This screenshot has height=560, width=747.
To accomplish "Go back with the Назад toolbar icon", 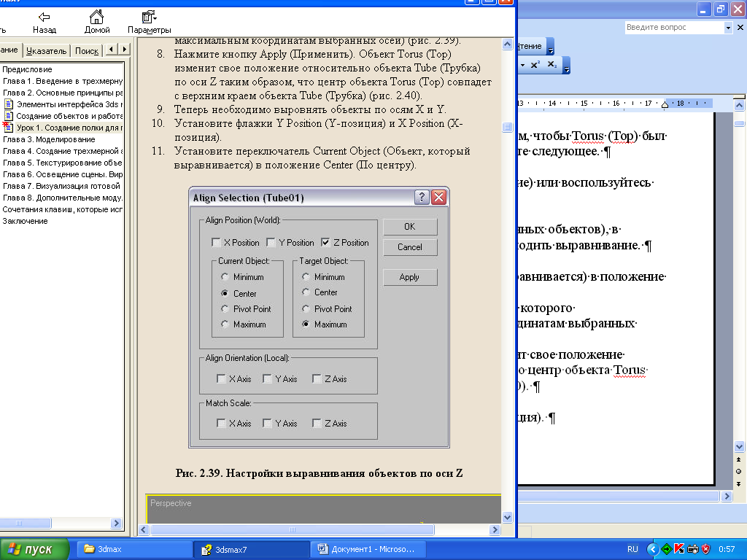I will point(44,17).
